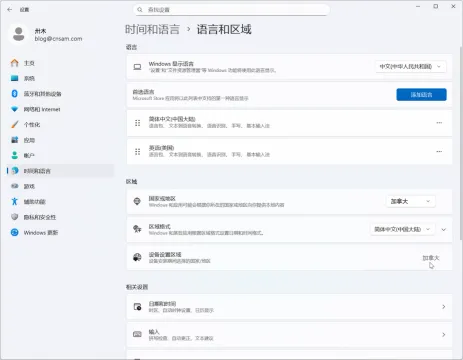Open the Windows 显示语言 dropdown
The image size is (463, 360).
(411, 66)
